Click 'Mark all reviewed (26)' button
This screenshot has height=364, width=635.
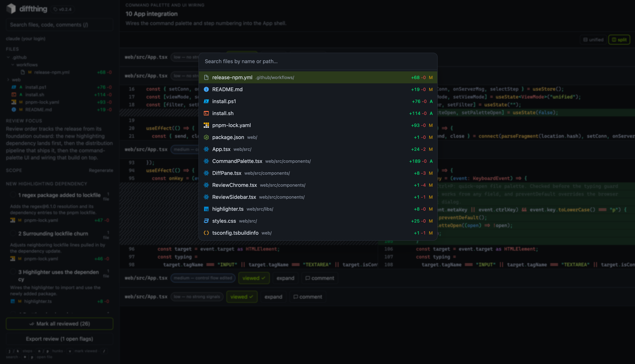(59, 324)
